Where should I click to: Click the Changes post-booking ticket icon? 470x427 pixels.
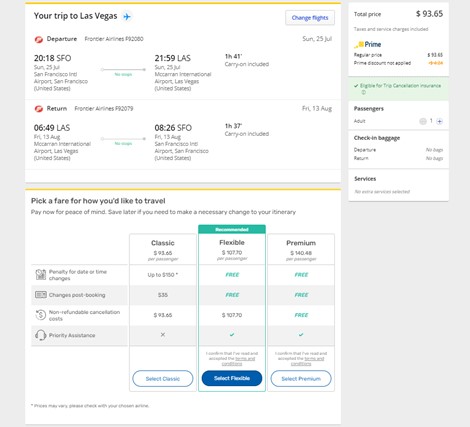pyautogui.click(x=41, y=295)
